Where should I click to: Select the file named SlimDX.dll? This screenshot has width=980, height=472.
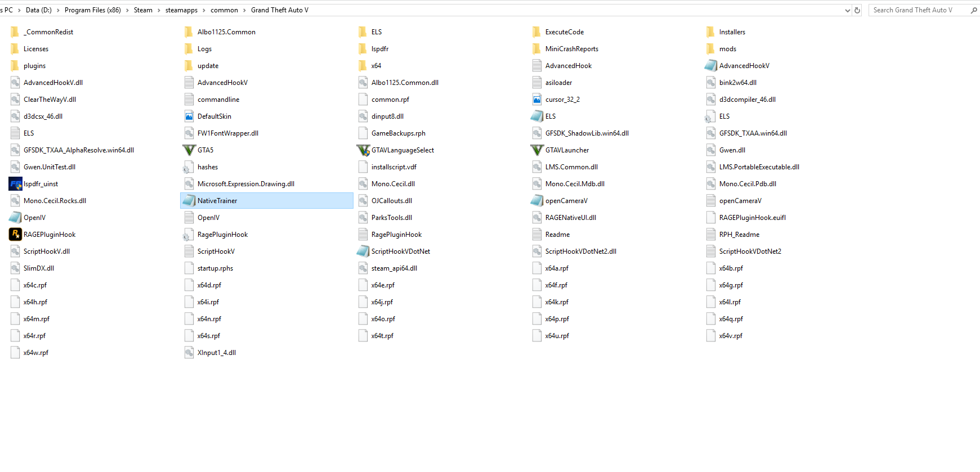39,268
